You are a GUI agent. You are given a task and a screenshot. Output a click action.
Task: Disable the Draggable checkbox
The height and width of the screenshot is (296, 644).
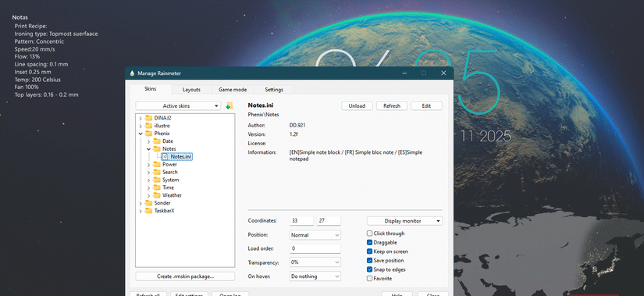click(370, 243)
